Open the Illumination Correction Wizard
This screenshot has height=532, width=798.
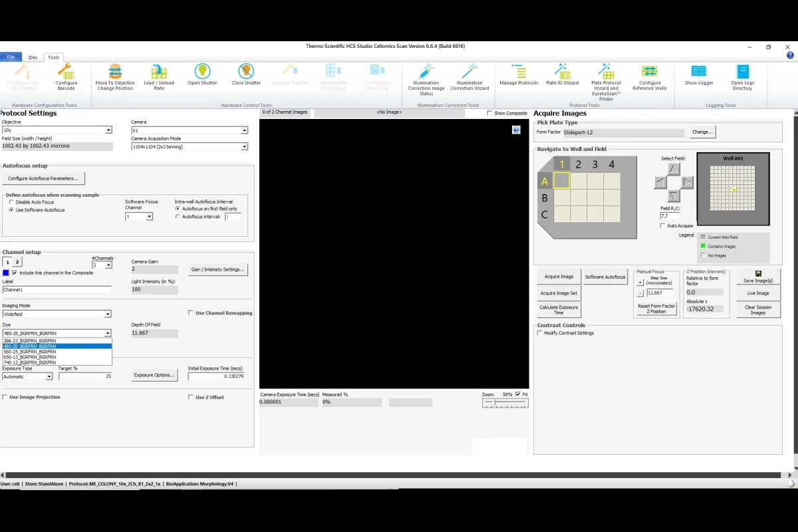(x=469, y=72)
